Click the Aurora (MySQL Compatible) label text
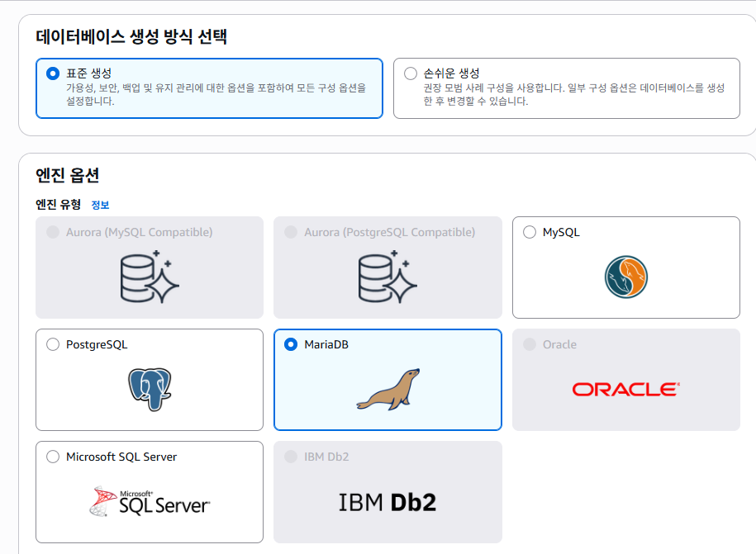Image resolution: width=756 pixels, height=554 pixels. [140, 232]
